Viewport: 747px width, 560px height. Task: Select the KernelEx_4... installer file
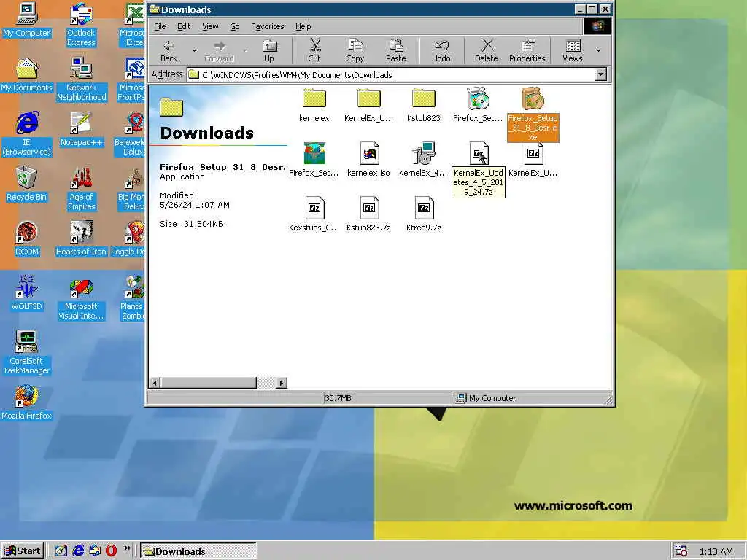point(424,160)
